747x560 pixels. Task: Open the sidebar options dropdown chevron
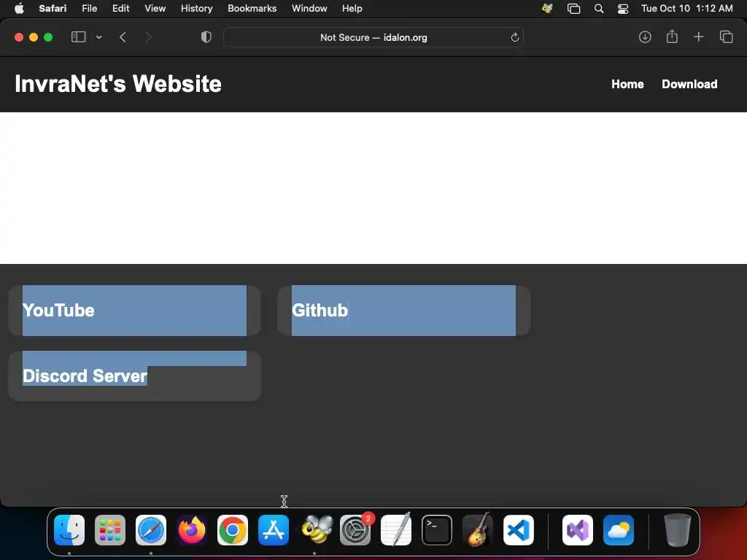point(98,37)
